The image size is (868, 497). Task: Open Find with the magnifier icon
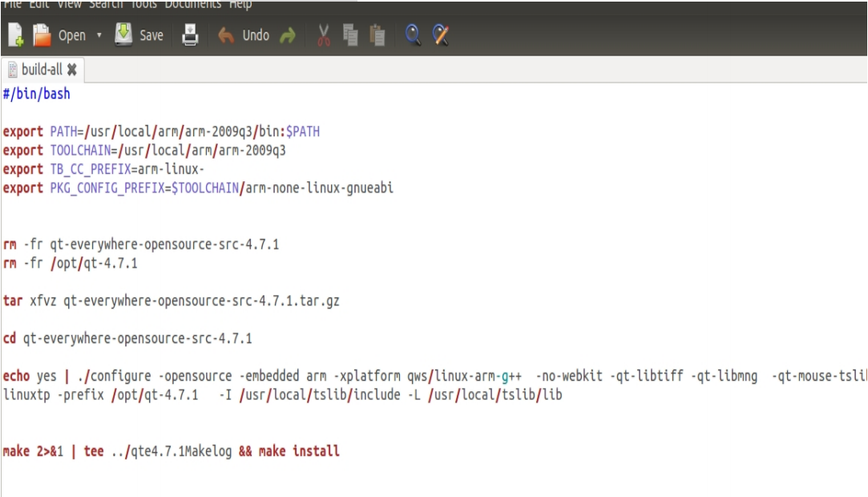413,35
